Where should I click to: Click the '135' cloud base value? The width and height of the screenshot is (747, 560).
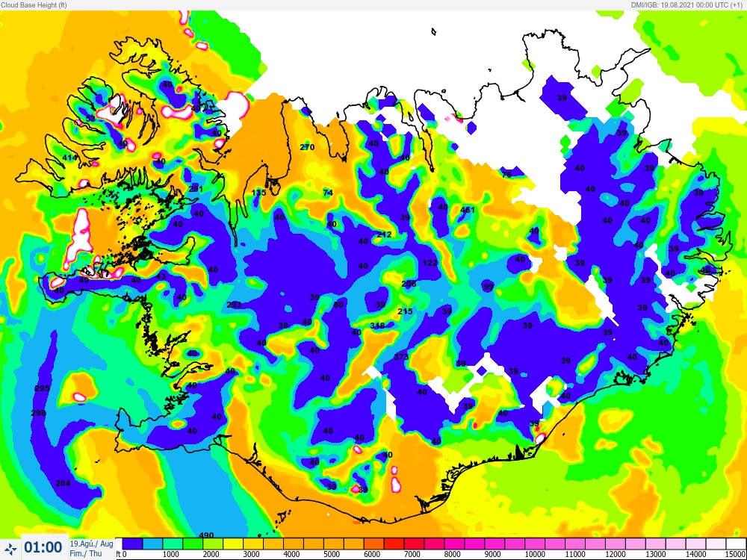point(258,193)
